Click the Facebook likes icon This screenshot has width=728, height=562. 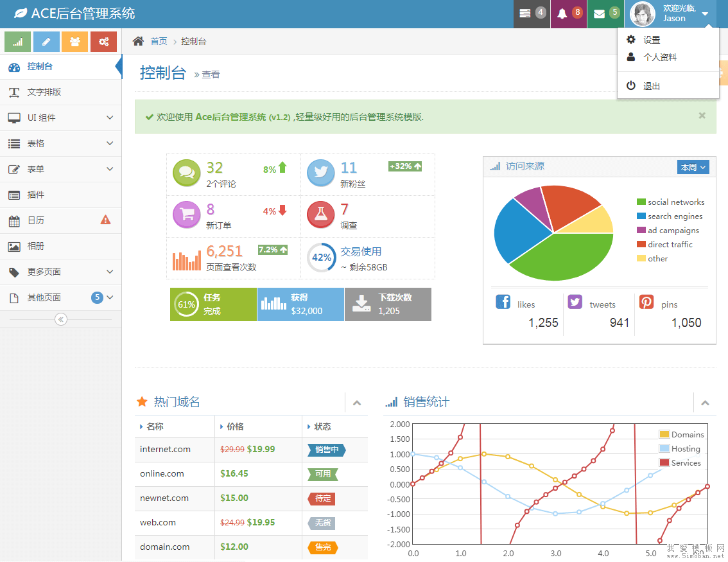click(503, 302)
